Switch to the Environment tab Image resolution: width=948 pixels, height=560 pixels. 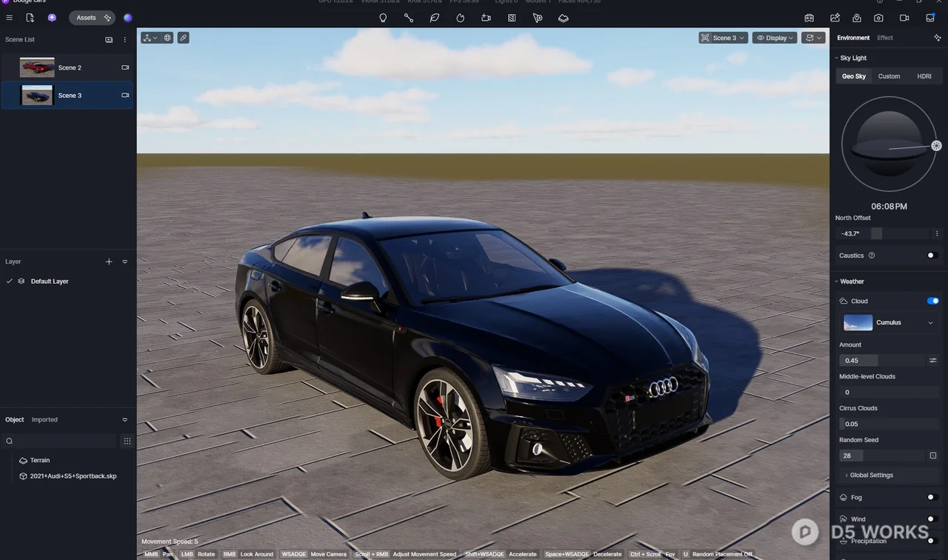tap(853, 38)
